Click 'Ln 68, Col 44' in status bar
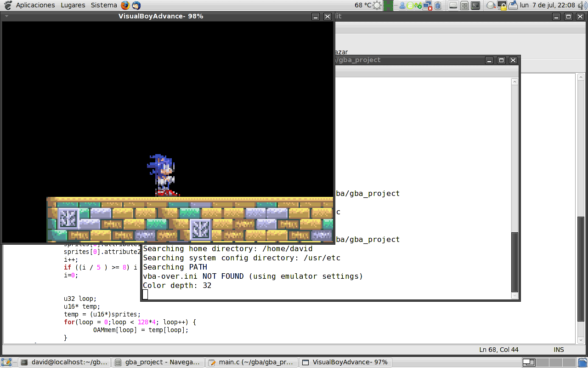 [x=499, y=350]
